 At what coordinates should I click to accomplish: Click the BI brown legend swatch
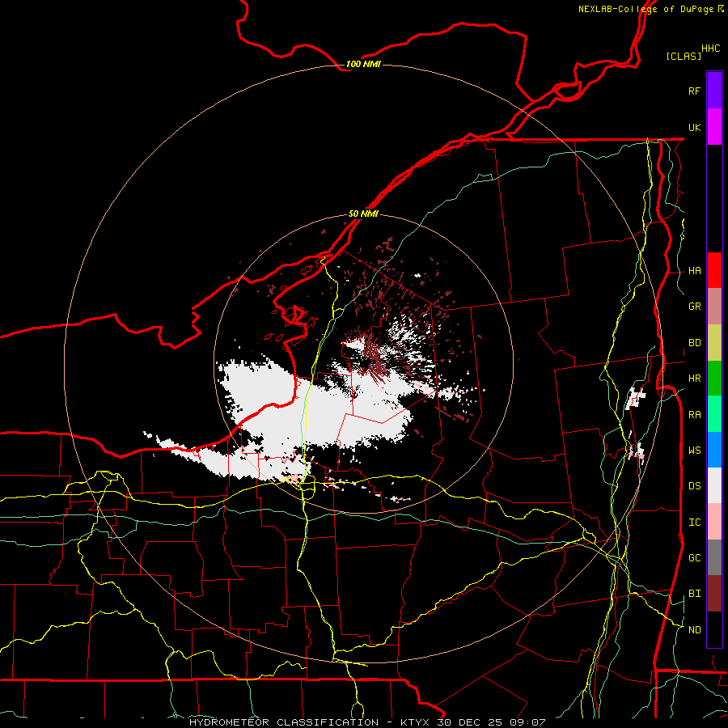[714, 594]
